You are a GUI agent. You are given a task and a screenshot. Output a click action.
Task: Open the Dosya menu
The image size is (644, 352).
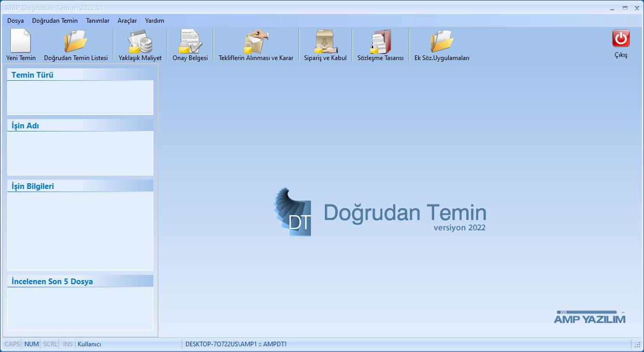coord(16,21)
